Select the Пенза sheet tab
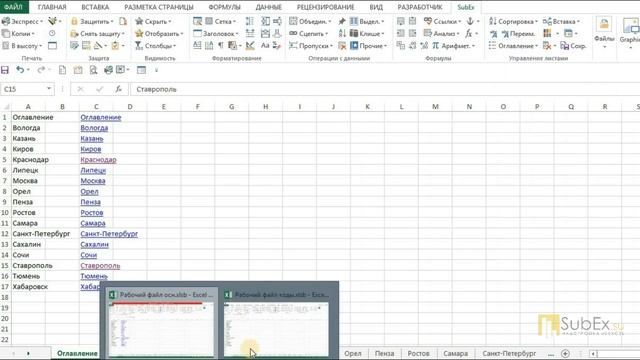Screen dimensions: 640x360 click(x=384, y=353)
